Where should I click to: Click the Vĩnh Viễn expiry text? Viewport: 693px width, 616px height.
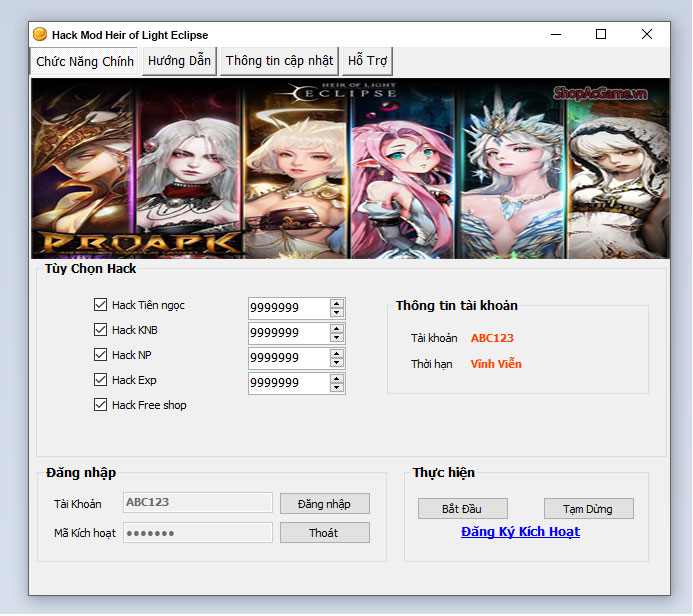[496, 364]
